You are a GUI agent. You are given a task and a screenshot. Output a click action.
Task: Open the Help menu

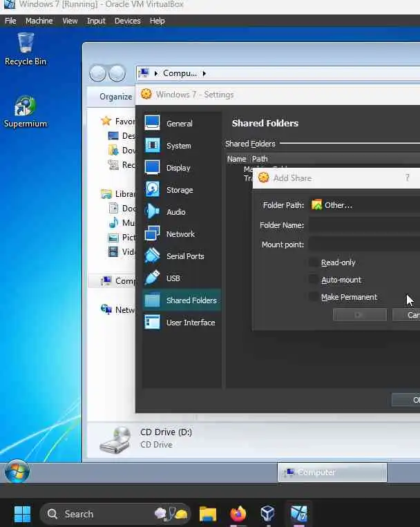[x=157, y=21]
